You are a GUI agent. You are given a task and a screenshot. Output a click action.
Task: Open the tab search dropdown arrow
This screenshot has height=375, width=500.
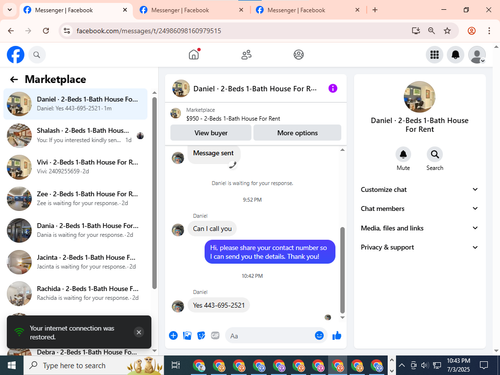pos(10,10)
